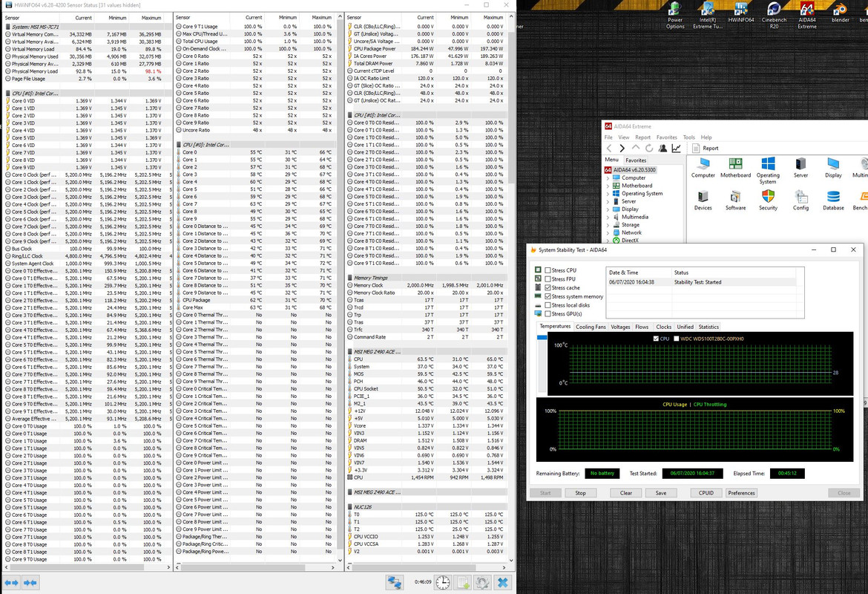Expand Motherboard node in AIDA64 tree
Viewport: 868px width, 594px height.
608,186
